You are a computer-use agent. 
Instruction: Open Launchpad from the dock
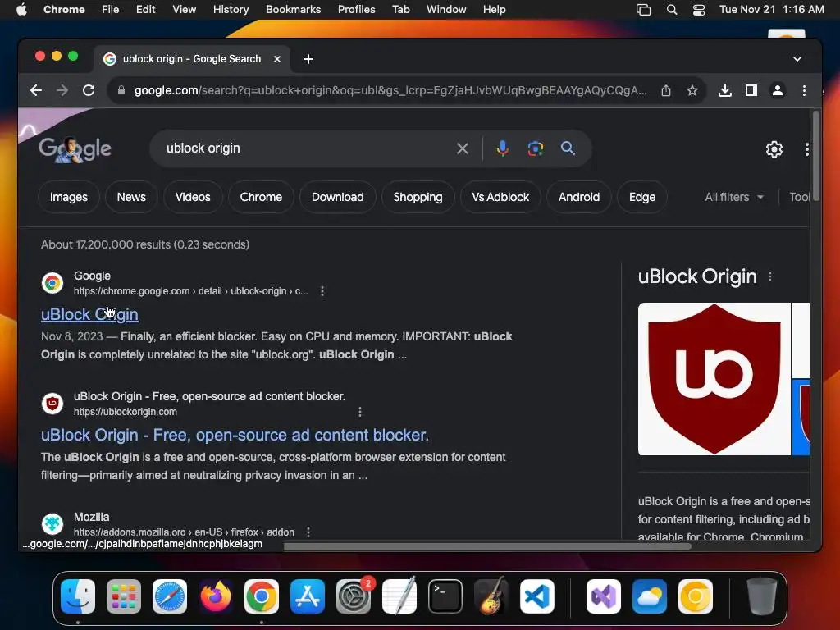coord(124,596)
